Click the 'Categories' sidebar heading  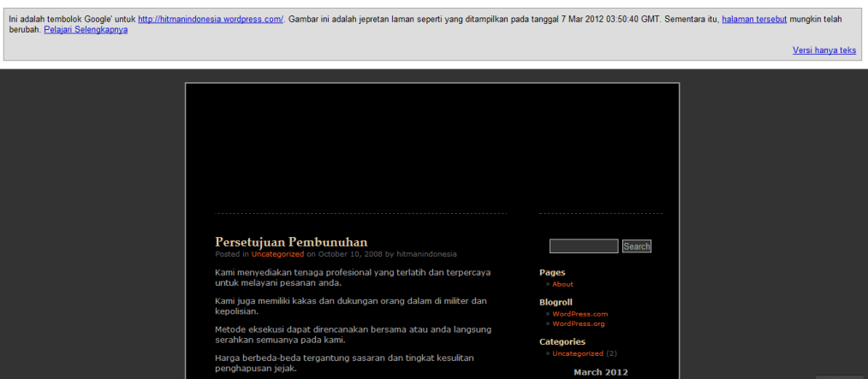(x=562, y=342)
